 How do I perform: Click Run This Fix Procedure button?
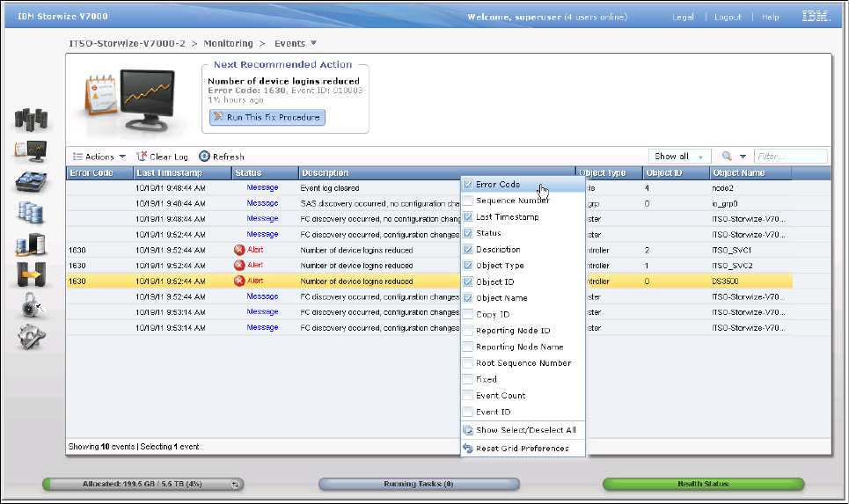[267, 117]
